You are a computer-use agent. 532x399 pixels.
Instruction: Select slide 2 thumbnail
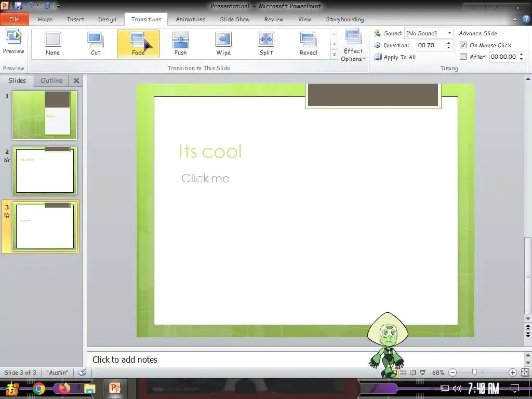coord(45,170)
